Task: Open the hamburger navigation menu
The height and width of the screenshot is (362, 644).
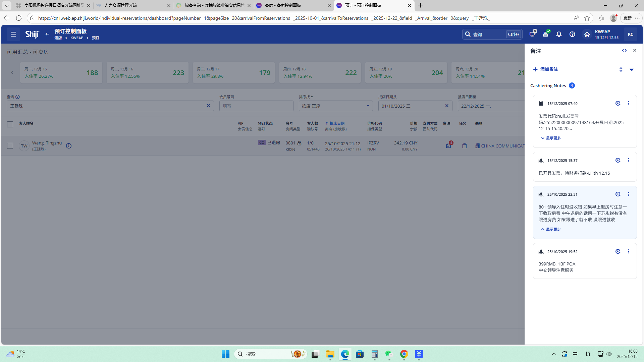Action: coord(13,34)
